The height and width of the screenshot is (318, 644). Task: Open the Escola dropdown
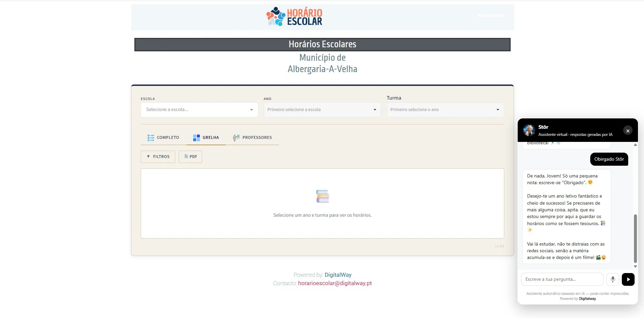[199, 110]
